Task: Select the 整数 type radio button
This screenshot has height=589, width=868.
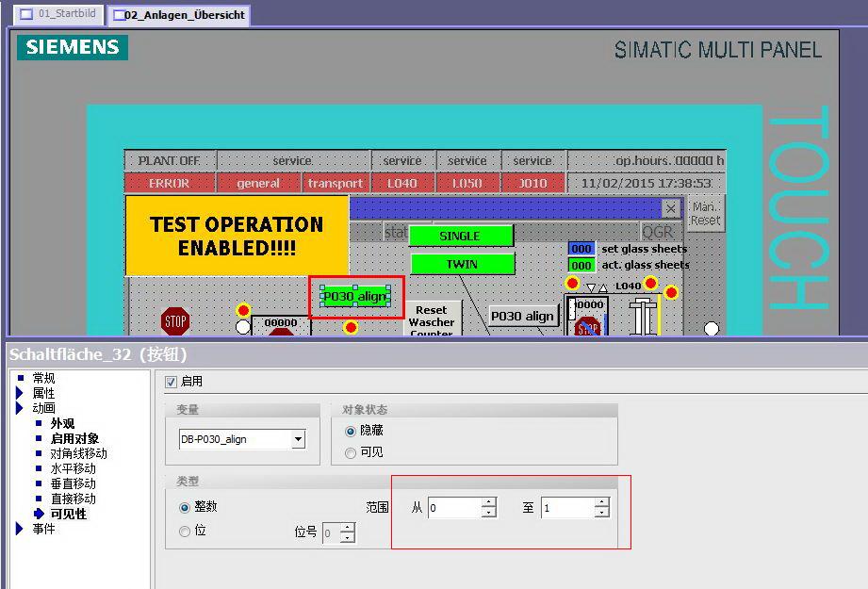Action: (x=185, y=507)
